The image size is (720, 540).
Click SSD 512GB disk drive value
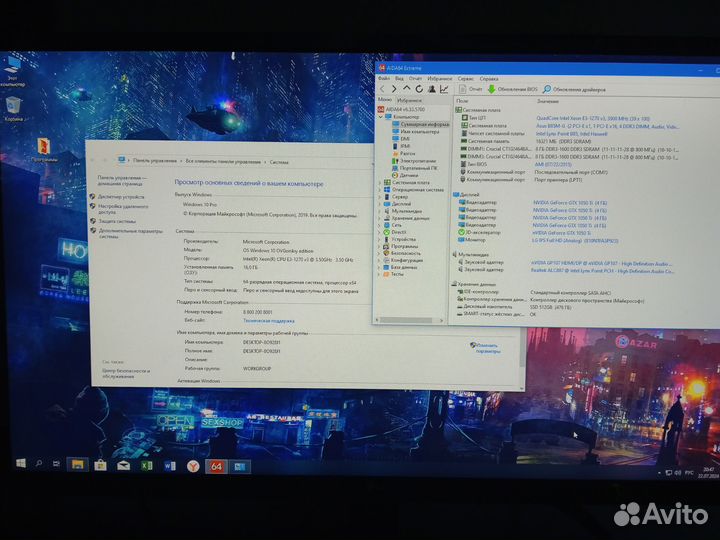click(550, 307)
